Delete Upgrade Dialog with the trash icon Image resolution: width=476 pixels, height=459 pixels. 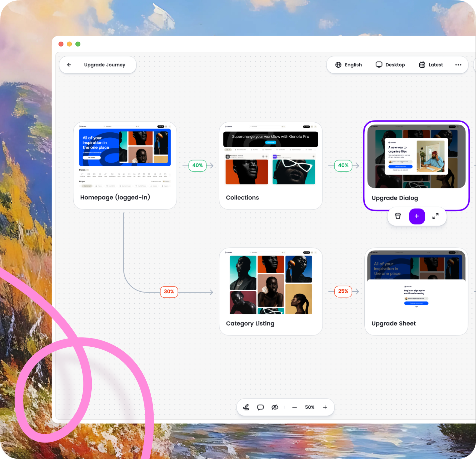coord(397,216)
